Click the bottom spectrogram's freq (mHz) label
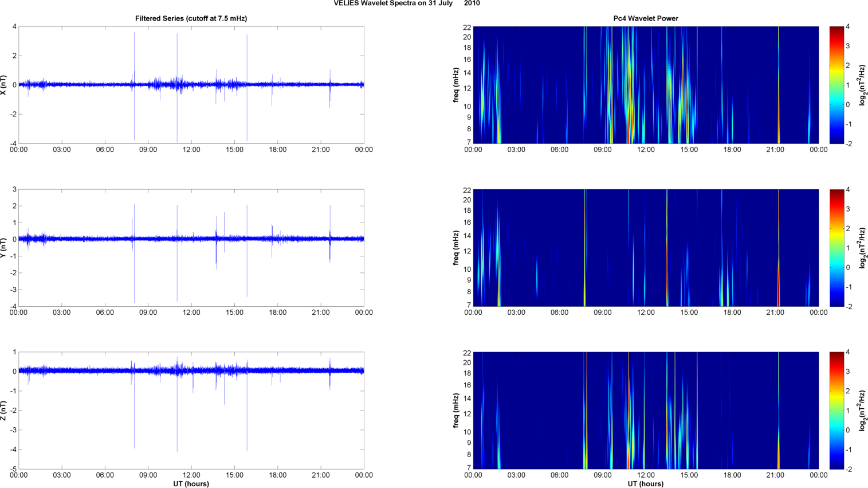The width and height of the screenshot is (868, 488). pyautogui.click(x=456, y=411)
